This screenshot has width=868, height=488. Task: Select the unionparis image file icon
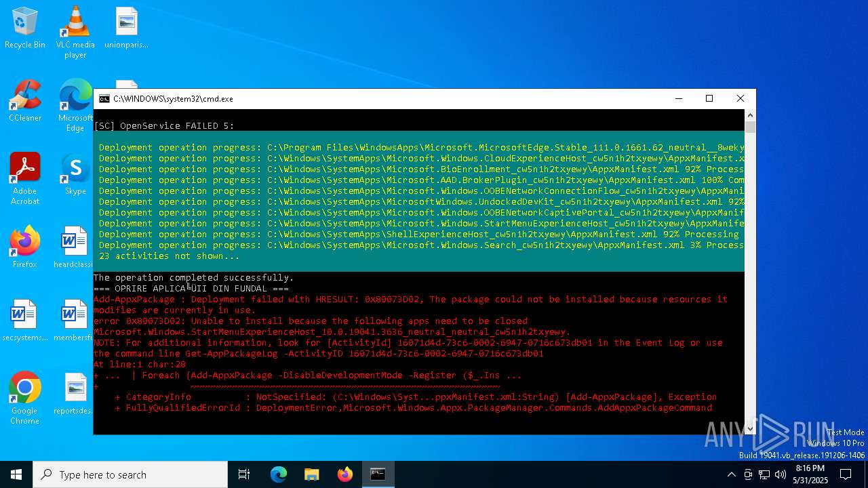pos(126,28)
